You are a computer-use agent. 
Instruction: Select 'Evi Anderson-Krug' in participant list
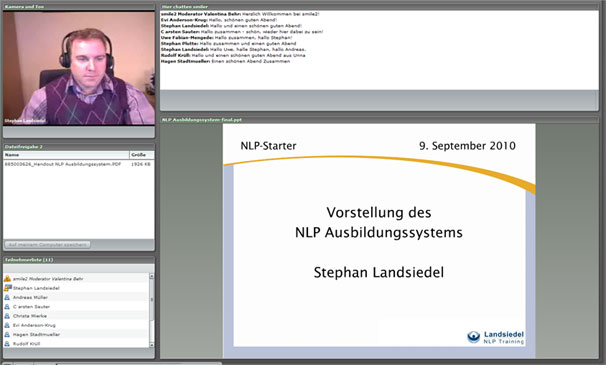[76, 325]
